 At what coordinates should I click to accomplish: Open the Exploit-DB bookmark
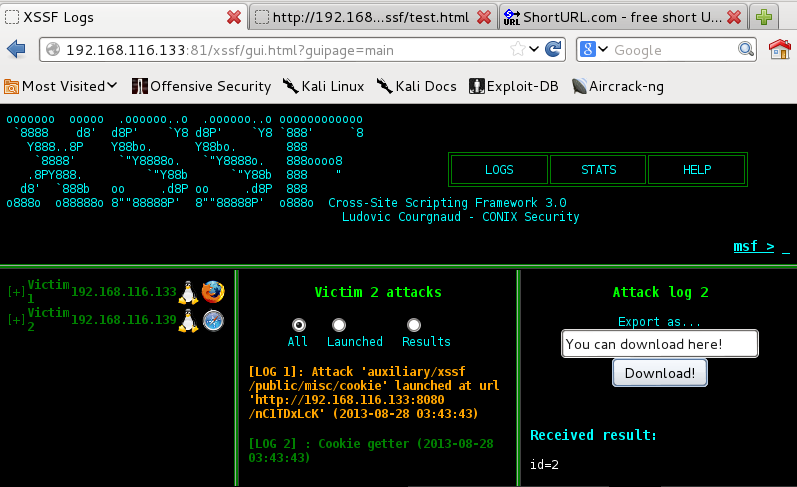pos(513,86)
